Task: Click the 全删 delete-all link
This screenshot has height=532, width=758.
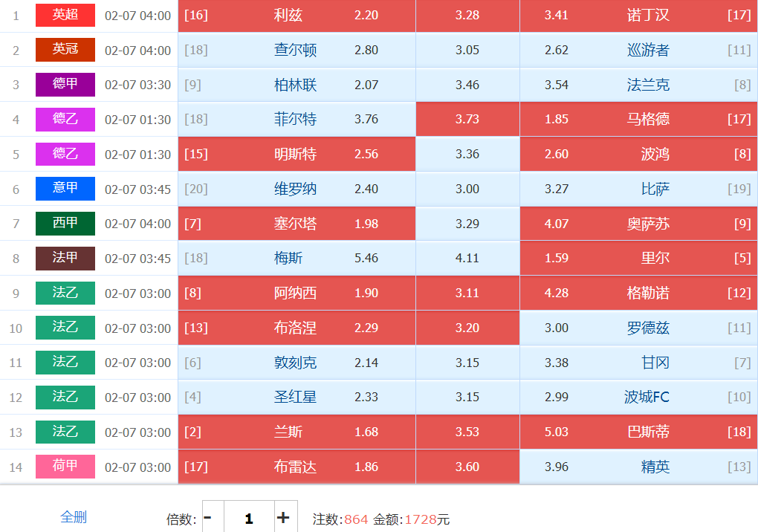Action: [74, 517]
